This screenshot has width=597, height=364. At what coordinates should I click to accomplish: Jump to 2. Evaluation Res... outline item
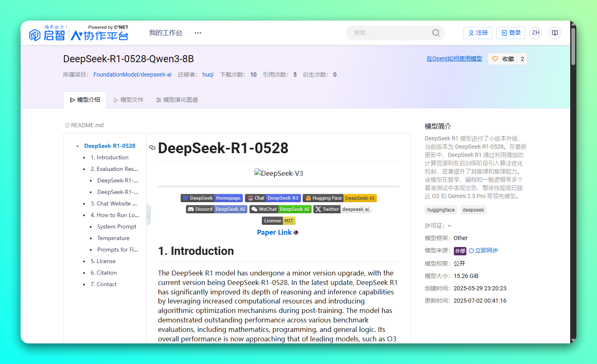pyautogui.click(x=114, y=169)
